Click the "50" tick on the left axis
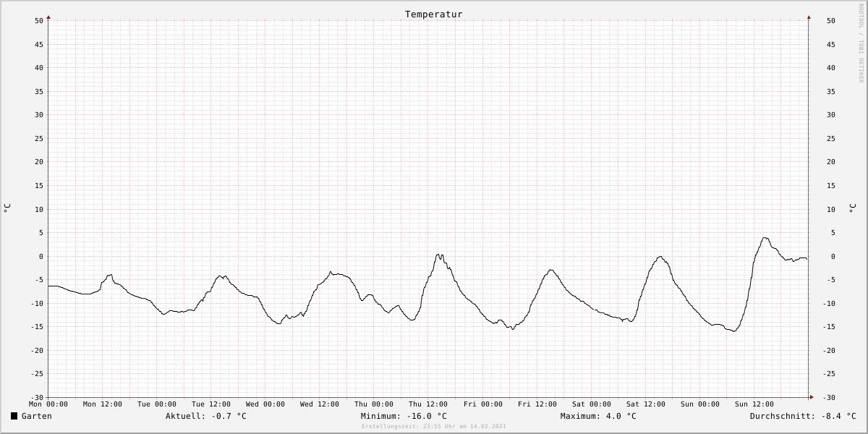 tap(39, 21)
